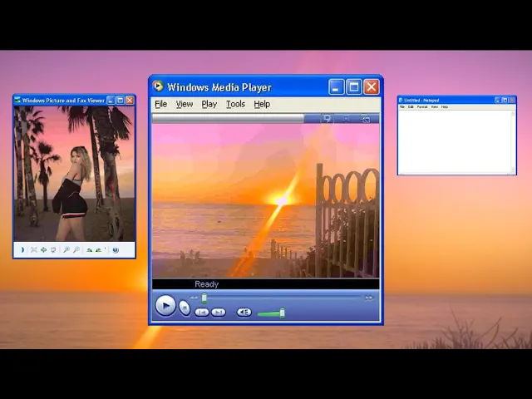The width and height of the screenshot is (532, 399).
Task: Click the Picture and Fax Viewer title bar icon
Action: pos(17,100)
